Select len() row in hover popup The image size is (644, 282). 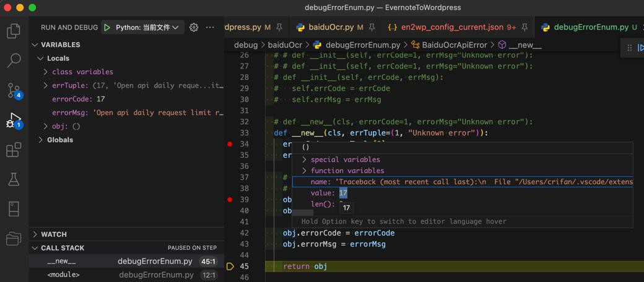coord(463,203)
